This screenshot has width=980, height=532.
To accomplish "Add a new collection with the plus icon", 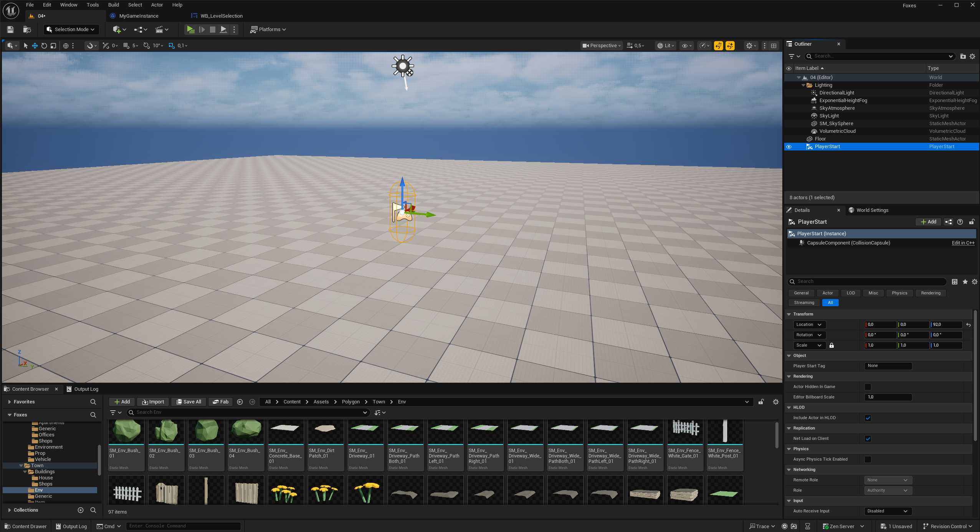I will 81,510.
